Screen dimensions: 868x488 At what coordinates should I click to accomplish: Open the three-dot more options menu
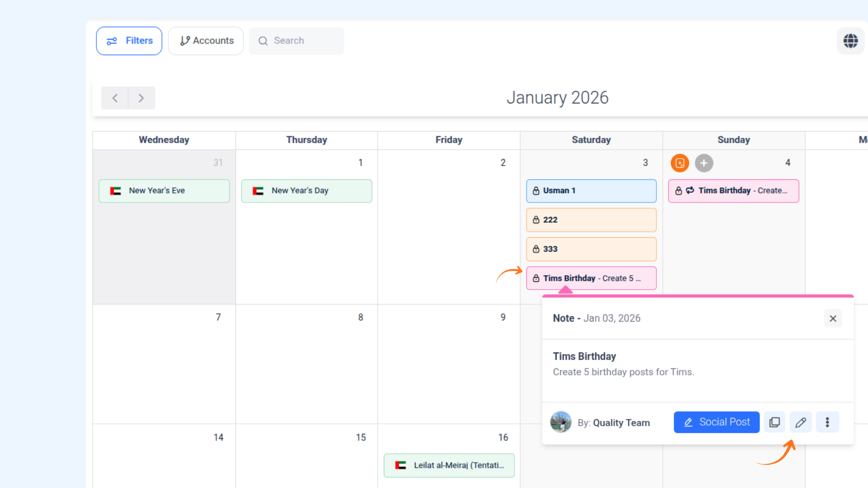pyautogui.click(x=827, y=422)
